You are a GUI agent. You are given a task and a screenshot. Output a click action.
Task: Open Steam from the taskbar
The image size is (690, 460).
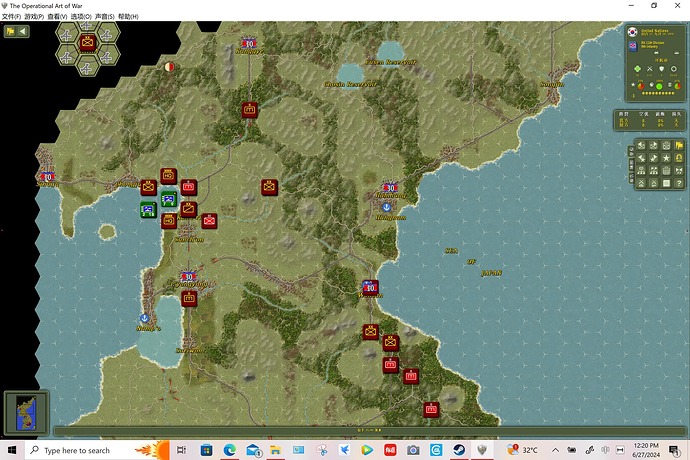[x=459, y=450]
